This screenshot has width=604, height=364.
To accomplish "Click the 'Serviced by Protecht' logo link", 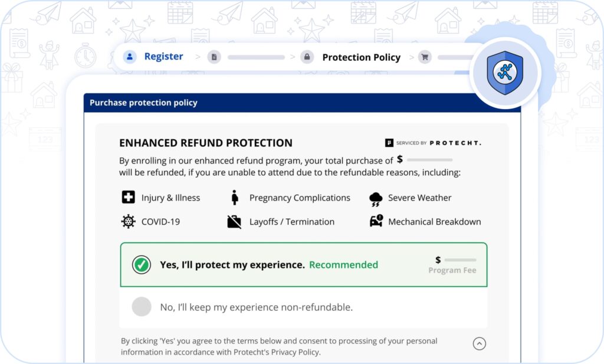I will click(432, 143).
